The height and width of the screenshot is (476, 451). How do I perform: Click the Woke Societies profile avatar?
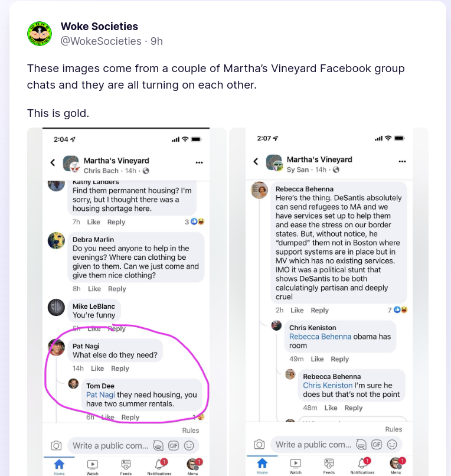(x=40, y=34)
